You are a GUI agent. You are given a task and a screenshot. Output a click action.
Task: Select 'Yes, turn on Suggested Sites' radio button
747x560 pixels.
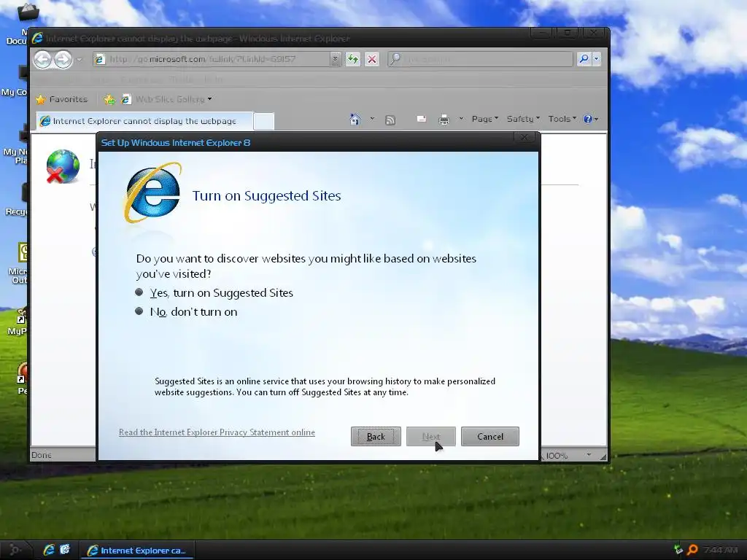[x=139, y=292]
